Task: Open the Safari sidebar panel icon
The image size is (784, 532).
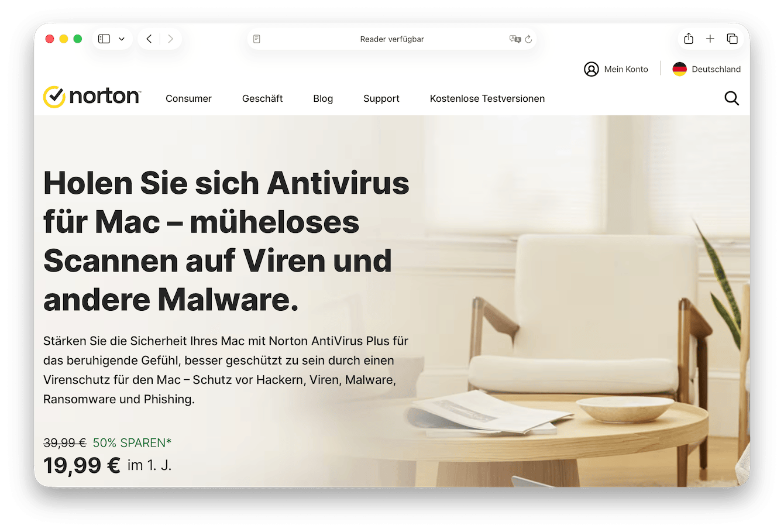Action: click(104, 39)
